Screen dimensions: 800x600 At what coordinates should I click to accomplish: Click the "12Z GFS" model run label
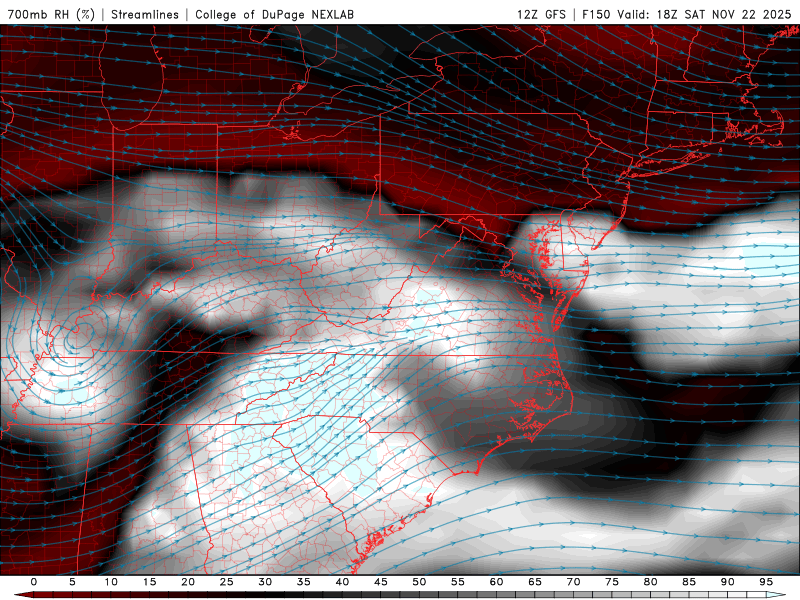[x=541, y=14]
